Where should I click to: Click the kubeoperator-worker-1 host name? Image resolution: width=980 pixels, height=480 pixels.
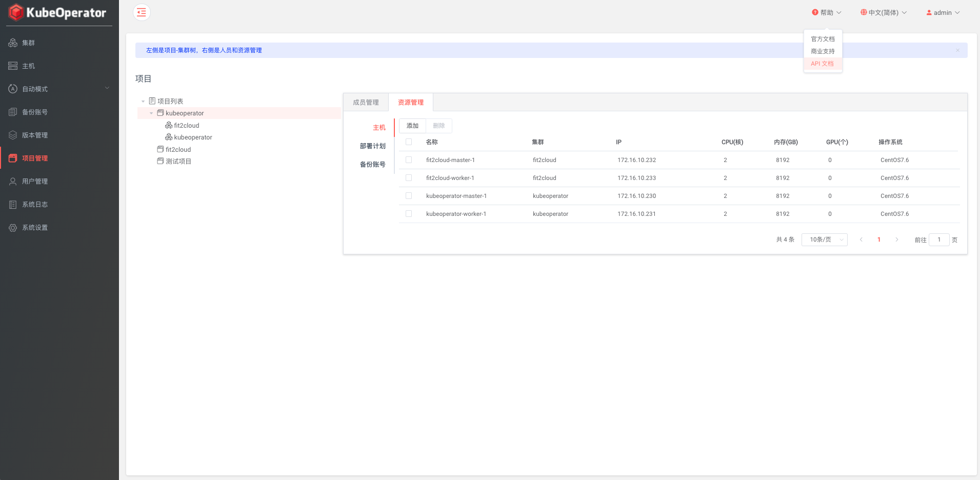click(456, 214)
